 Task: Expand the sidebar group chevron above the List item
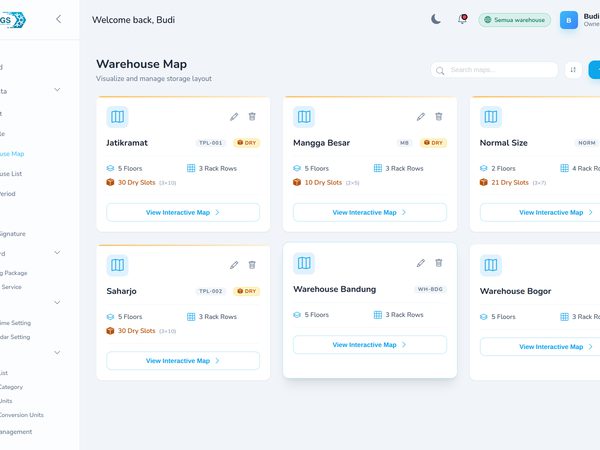pyautogui.click(x=57, y=352)
